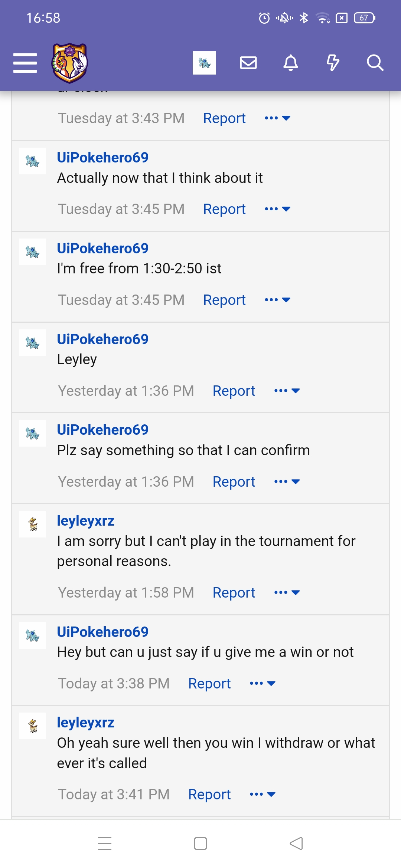Viewport: 401px width, 868px height.
Task: Tap the Android back navigation button
Action: click(x=296, y=844)
